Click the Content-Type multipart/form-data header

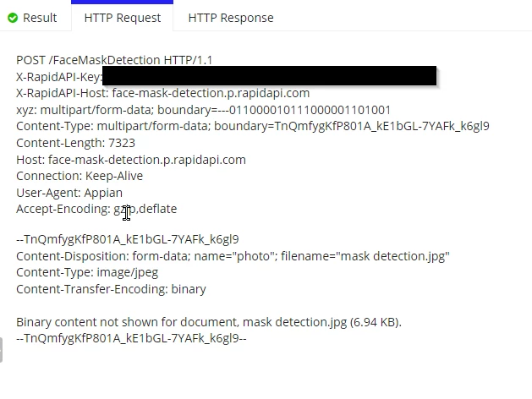coord(253,127)
